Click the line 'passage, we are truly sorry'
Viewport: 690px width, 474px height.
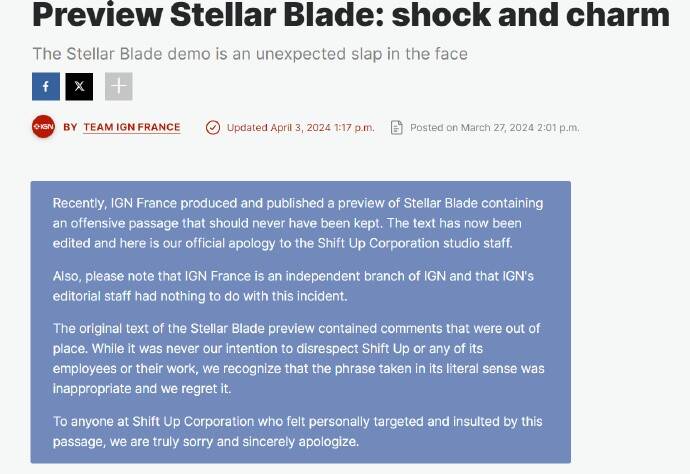point(205,441)
